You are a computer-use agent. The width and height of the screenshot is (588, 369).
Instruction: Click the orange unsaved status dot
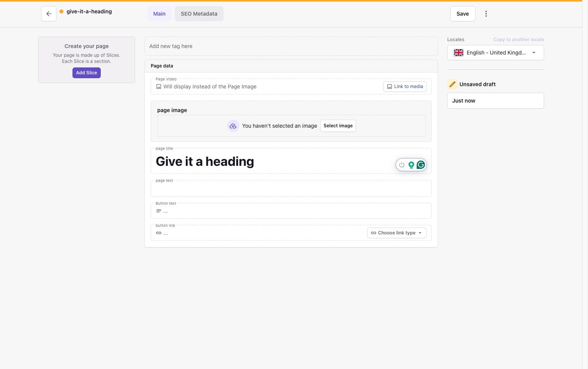coord(61,11)
